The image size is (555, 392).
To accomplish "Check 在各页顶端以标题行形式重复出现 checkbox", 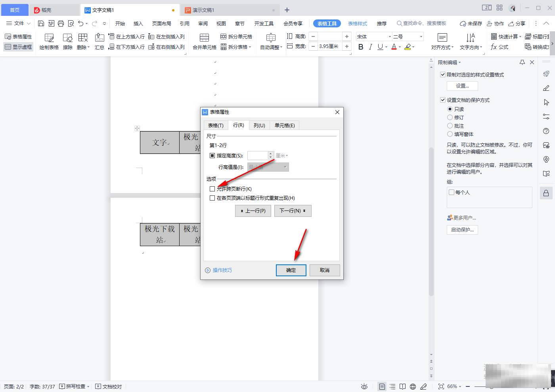I will tap(212, 198).
